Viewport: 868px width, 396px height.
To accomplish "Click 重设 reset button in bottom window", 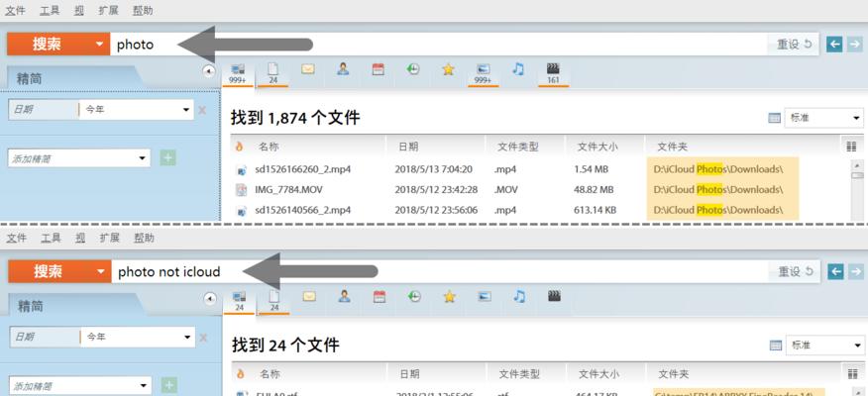I will [796, 271].
